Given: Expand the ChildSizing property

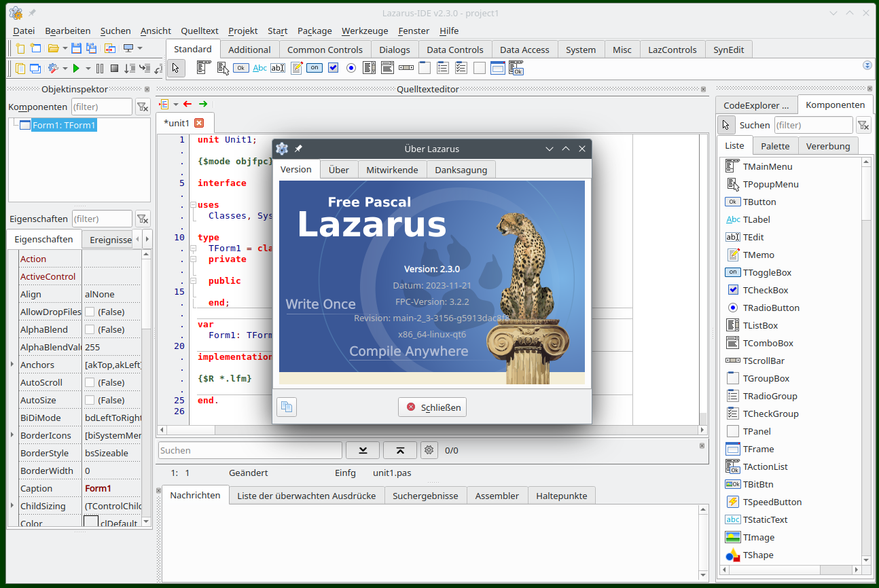Looking at the screenshot, I should (x=12, y=506).
